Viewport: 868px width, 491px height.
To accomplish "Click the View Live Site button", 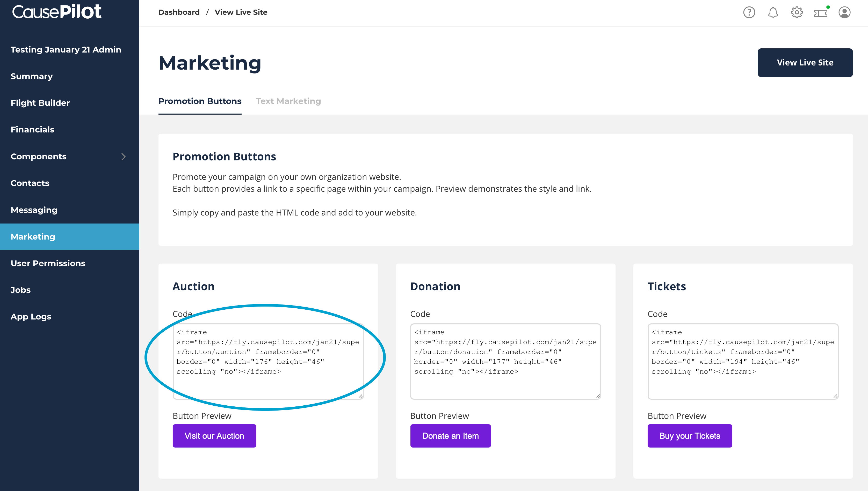I will pos(805,63).
